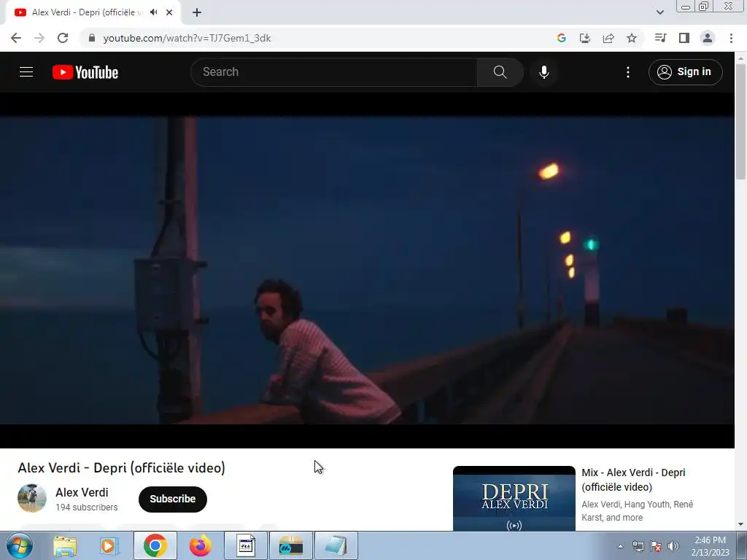Open the Windows Start menu
Viewport: 747px width, 560px height.
point(19,545)
